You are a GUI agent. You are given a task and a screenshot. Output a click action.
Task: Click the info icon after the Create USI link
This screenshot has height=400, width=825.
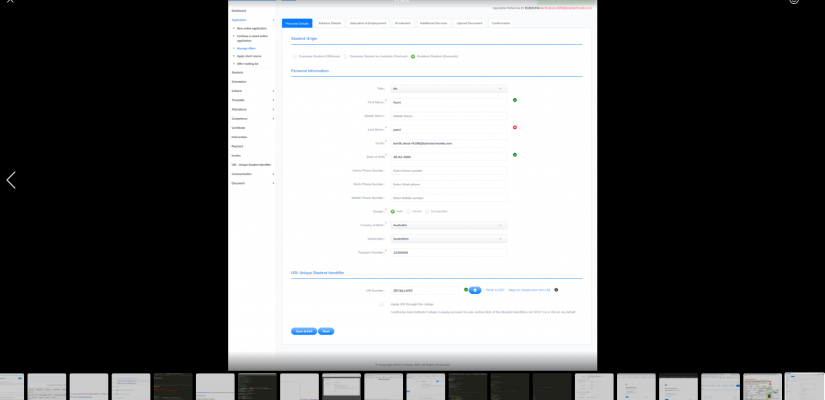click(x=556, y=290)
